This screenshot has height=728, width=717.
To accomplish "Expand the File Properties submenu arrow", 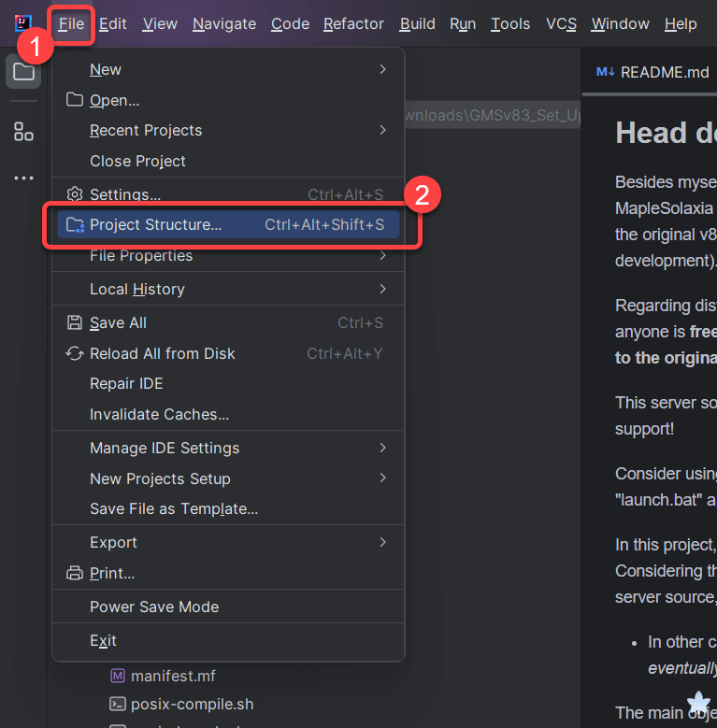I will (x=382, y=255).
